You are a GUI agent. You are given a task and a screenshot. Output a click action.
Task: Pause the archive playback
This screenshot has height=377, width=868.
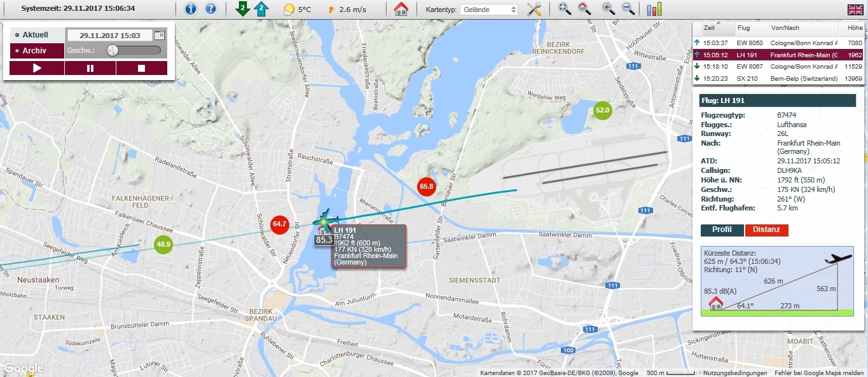(x=90, y=68)
